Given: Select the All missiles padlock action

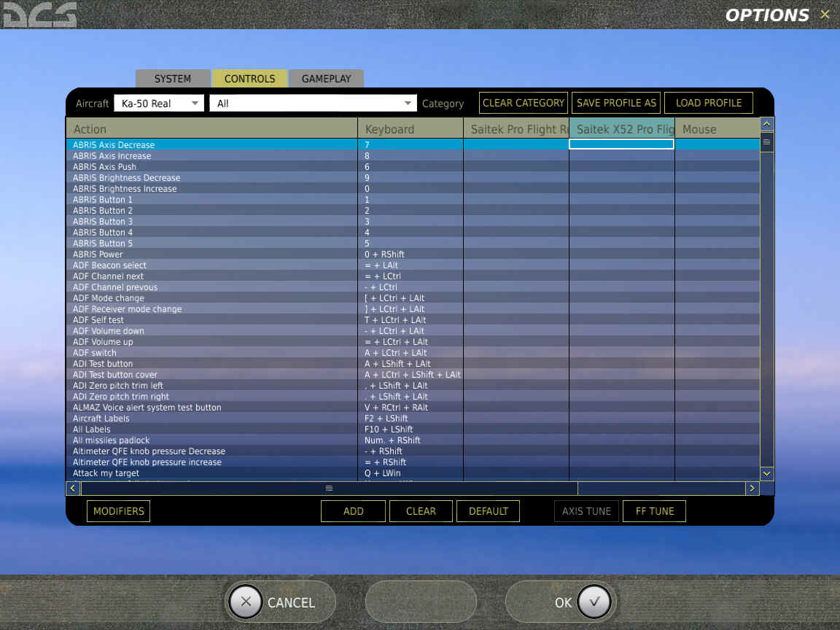Looking at the screenshot, I should pyautogui.click(x=111, y=440).
